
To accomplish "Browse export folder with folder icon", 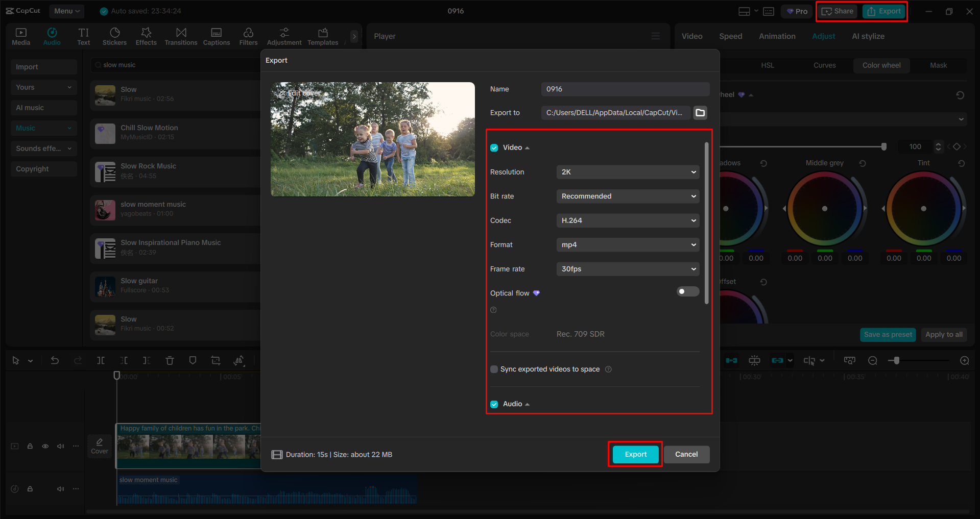I will [x=700, y=113].
